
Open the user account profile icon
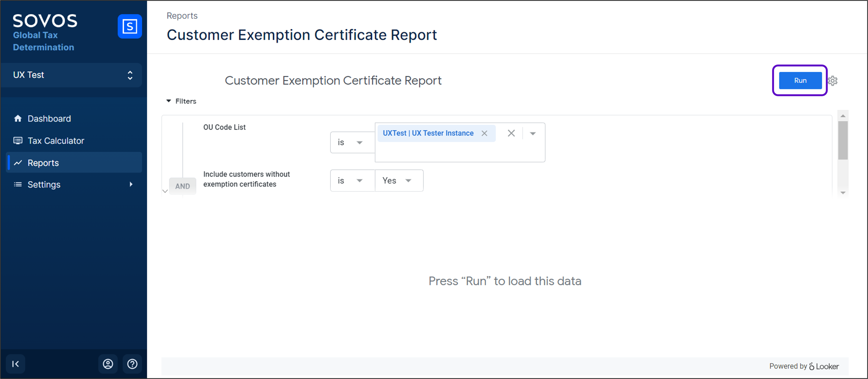click(108, 364)
